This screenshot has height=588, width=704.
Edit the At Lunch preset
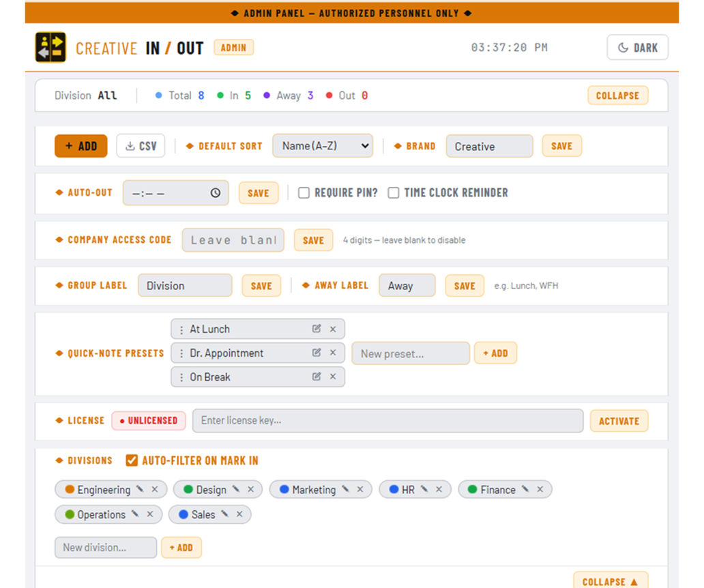click(317, 329)
